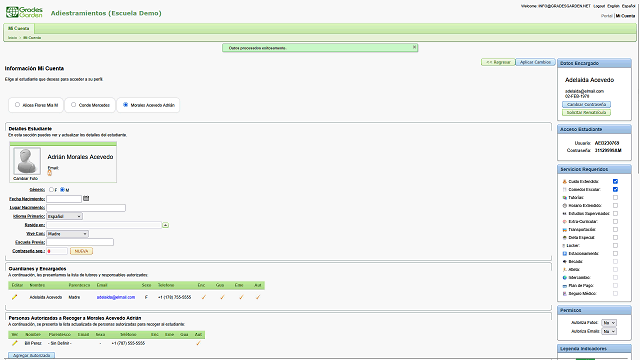Click Inicio in the breadcrumb
640x360 pixels.
coord(13,38)
